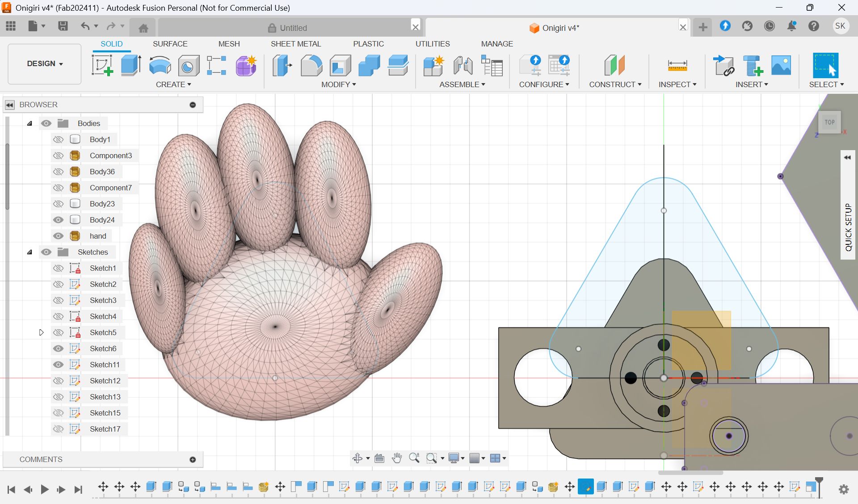Collapse the Bodies folder tree
Image resolution: width=858 pixels, height=504 pixels.
[29, 123]
